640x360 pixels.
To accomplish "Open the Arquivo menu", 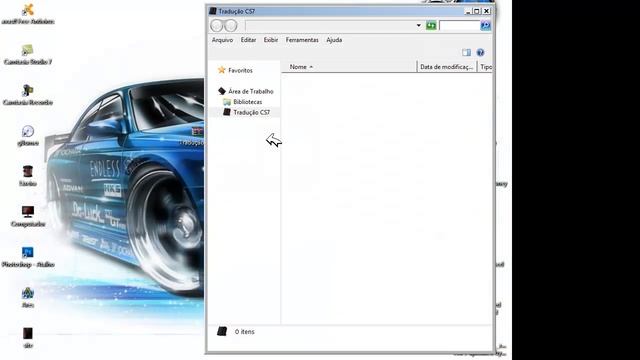I will (x=222, y=40).
